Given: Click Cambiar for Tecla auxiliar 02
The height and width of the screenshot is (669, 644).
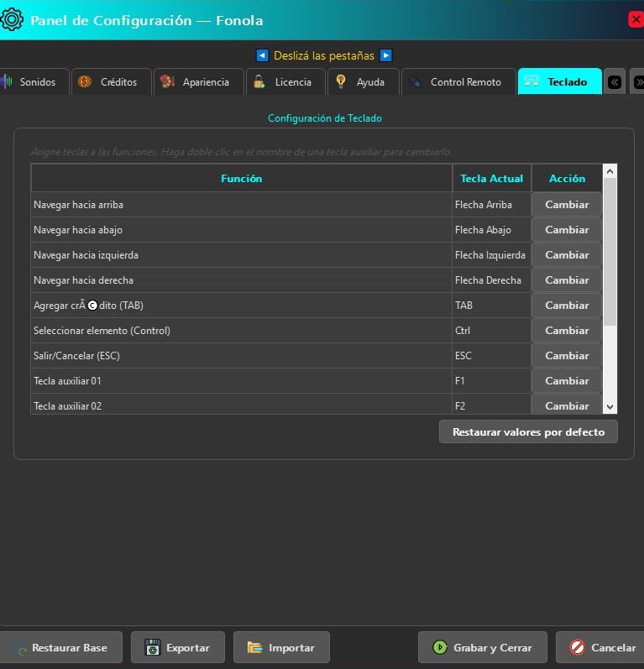Looking at the screenshot, I should (567, 405).
